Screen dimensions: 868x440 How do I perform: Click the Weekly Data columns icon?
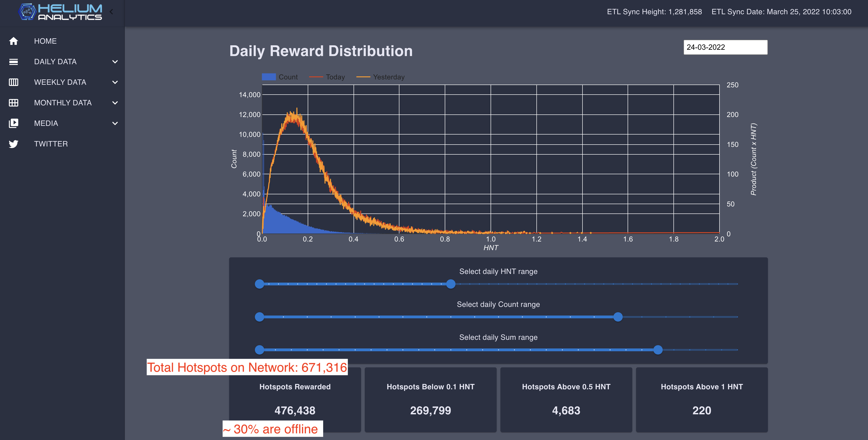click(14, 82)
